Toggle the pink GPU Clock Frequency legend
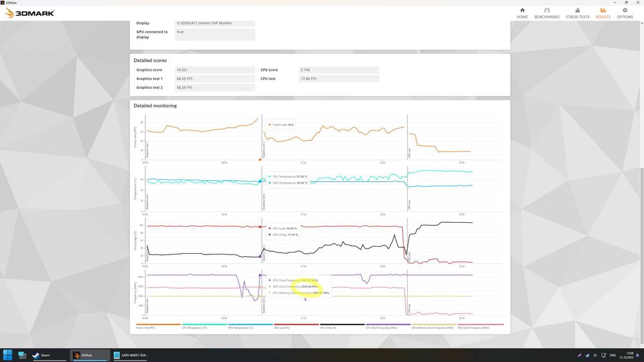 [480, 326]
